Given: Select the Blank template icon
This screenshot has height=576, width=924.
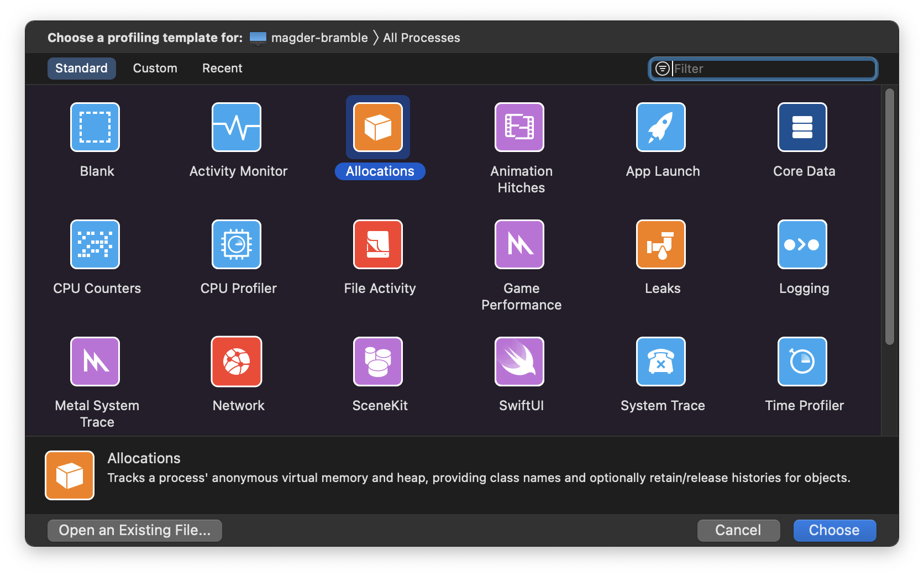Looking at the screenshot, I should point(95,127).
